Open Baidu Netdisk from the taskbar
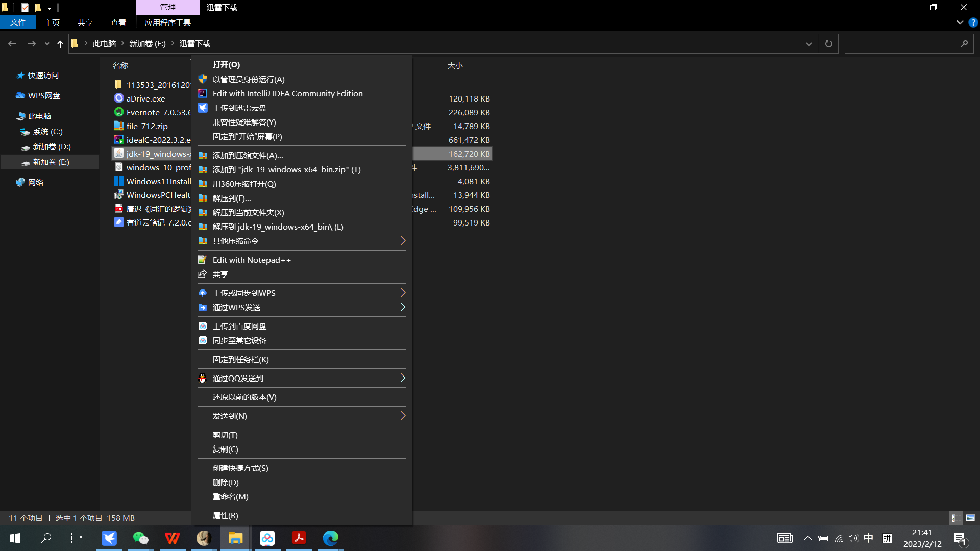This screenshot has height=551, width=980. point(267,538)
